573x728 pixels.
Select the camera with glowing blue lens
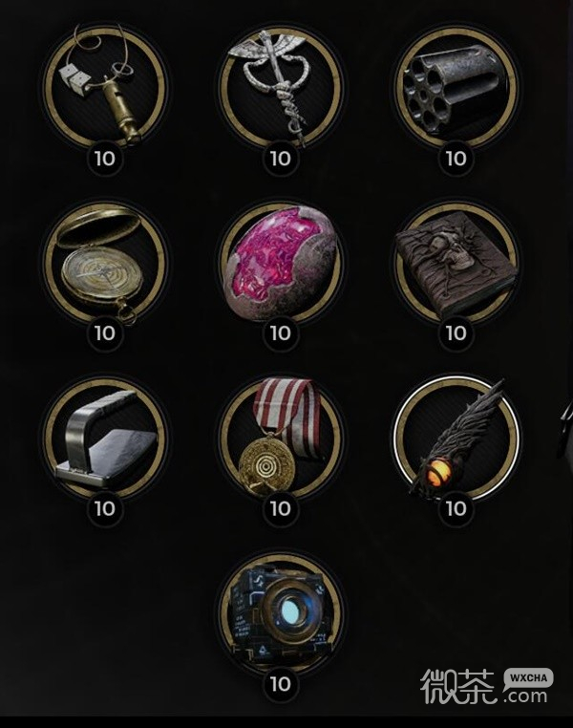click(x=281, y=613)
